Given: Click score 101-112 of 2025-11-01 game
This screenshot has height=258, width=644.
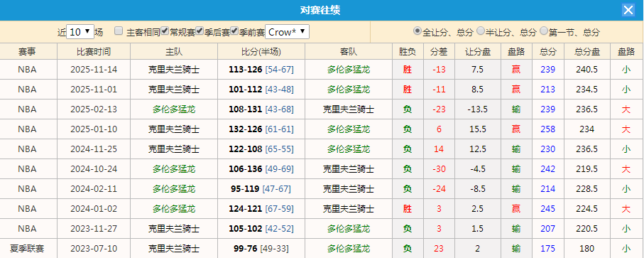Looking at the screenshot, I should point(245,89).
